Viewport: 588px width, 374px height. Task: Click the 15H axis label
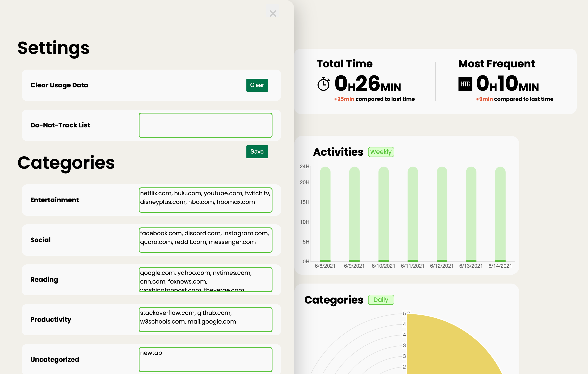[304, 202]
